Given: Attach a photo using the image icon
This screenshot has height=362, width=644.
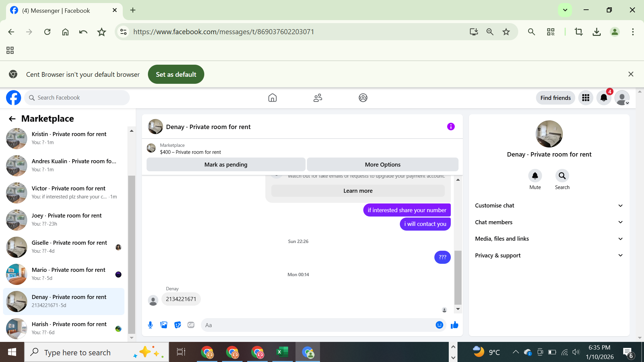Looking at the screenshot, I should (x=164, y=325).
